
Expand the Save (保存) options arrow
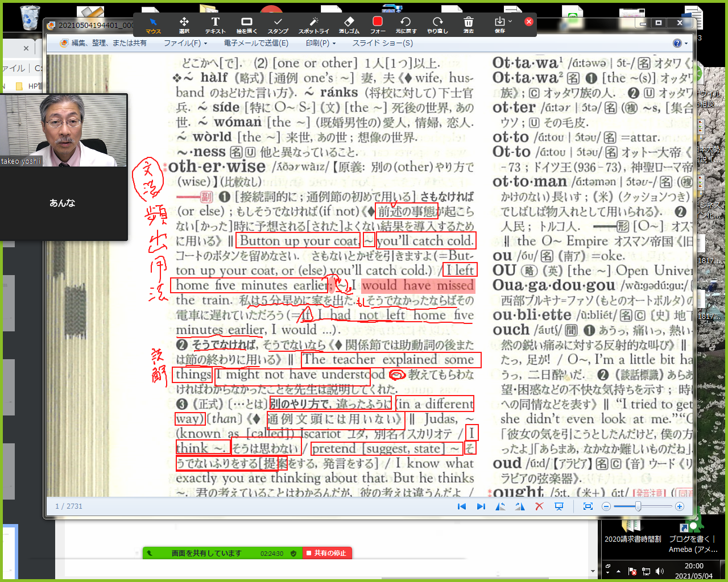(510, 22)
